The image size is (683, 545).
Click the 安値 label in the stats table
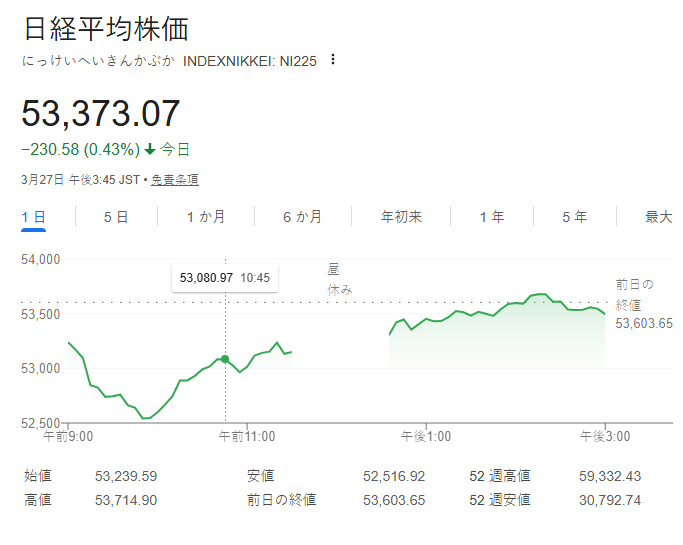coord(260,476)
